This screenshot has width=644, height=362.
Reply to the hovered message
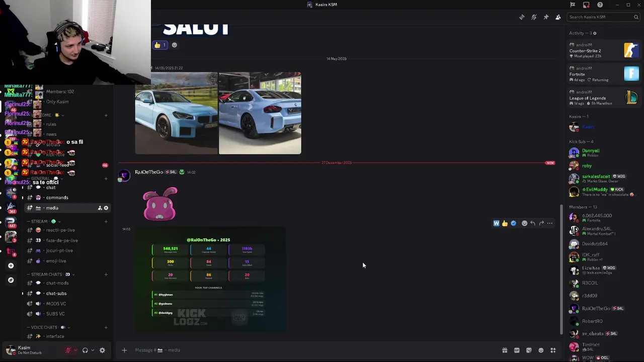point(533,223)
